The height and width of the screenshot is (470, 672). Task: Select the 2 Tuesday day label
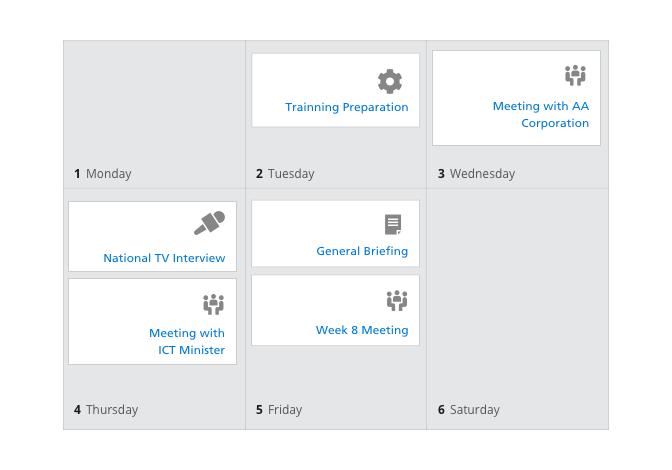click(285, 174)
